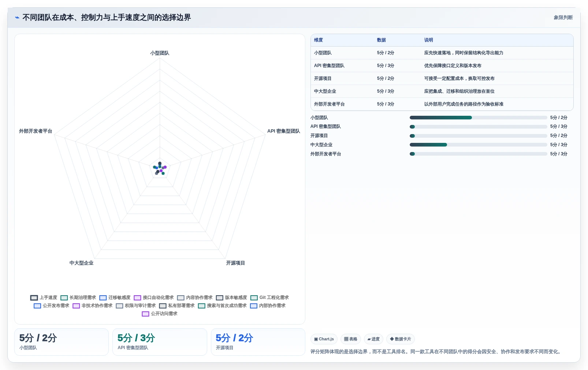
Task: Click the data point cluster at radar center
Action: click(x=160, y=169)
